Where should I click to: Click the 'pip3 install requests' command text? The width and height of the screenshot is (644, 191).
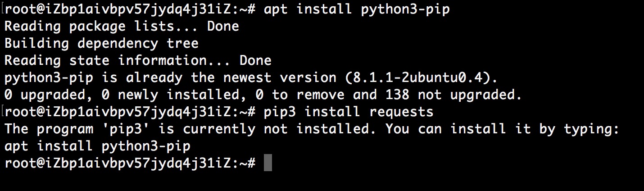coord(349,112)
